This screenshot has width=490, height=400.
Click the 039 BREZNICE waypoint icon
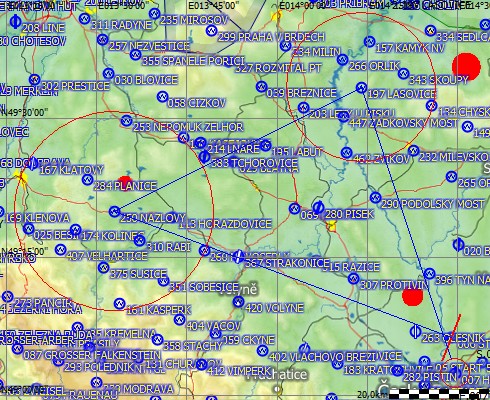pyautogui.click(x=261, y=87)
